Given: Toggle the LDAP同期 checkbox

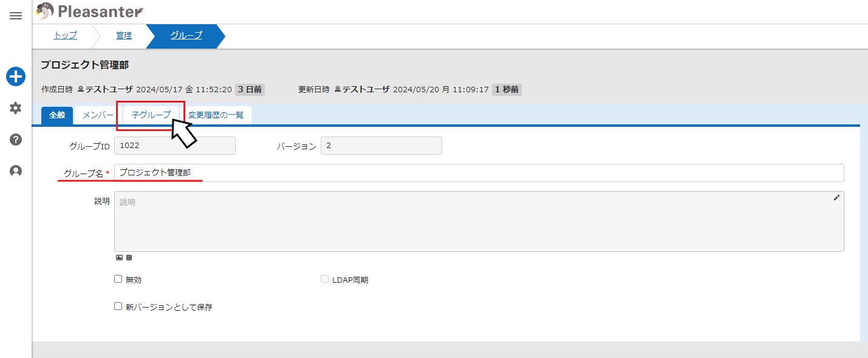Looking at the screenshot, I should pos(324,279).
